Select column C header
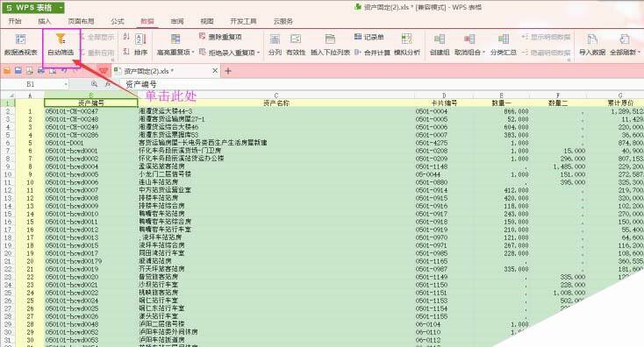Screen dimensions: 644x347 [x=276, y=96]
